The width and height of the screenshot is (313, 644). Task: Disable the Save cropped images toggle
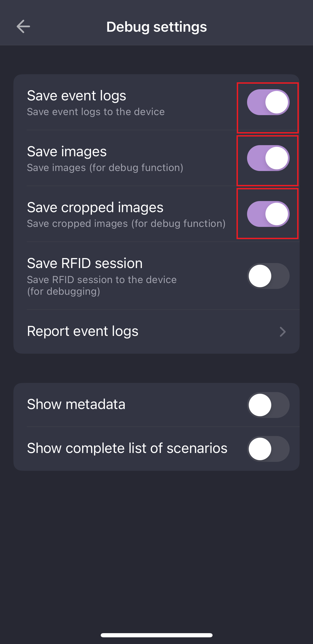tap(268, 214)
